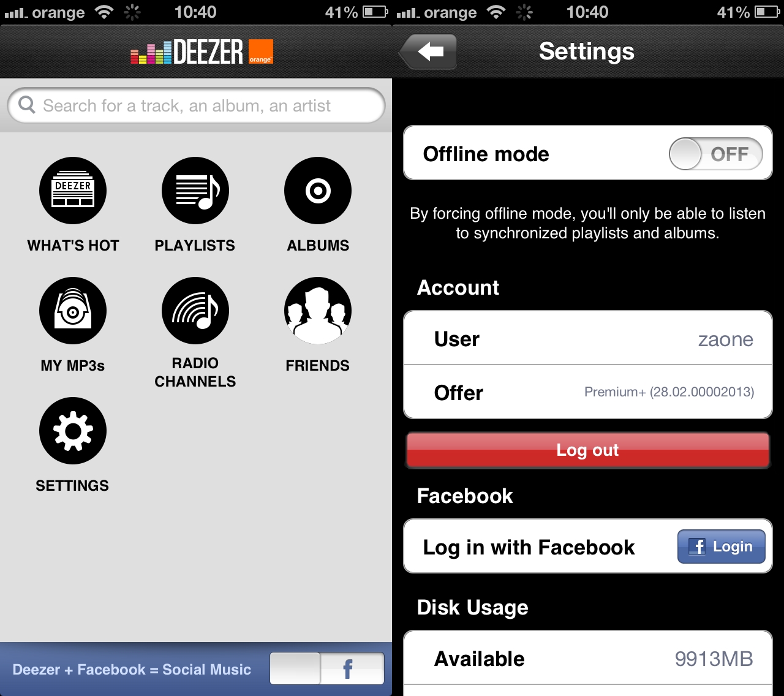Select the Offer Premium+ row
The image size is (784, 696).
click(588, 392)
